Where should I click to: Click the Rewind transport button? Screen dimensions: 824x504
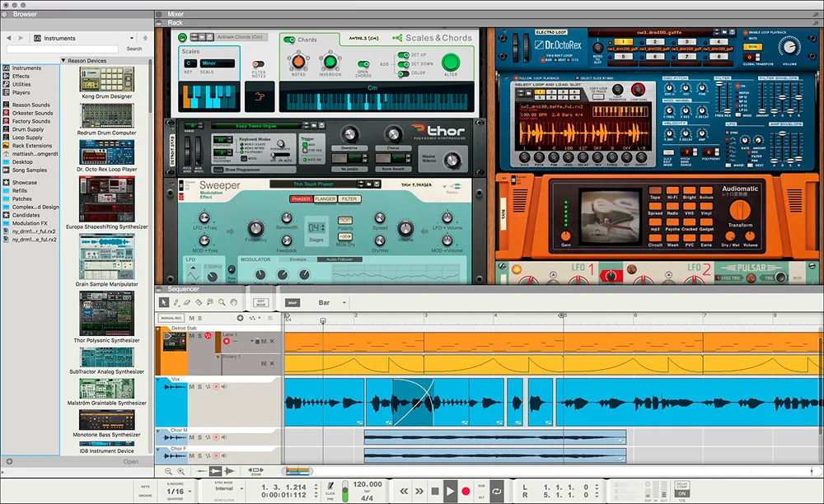coord(404,492)
